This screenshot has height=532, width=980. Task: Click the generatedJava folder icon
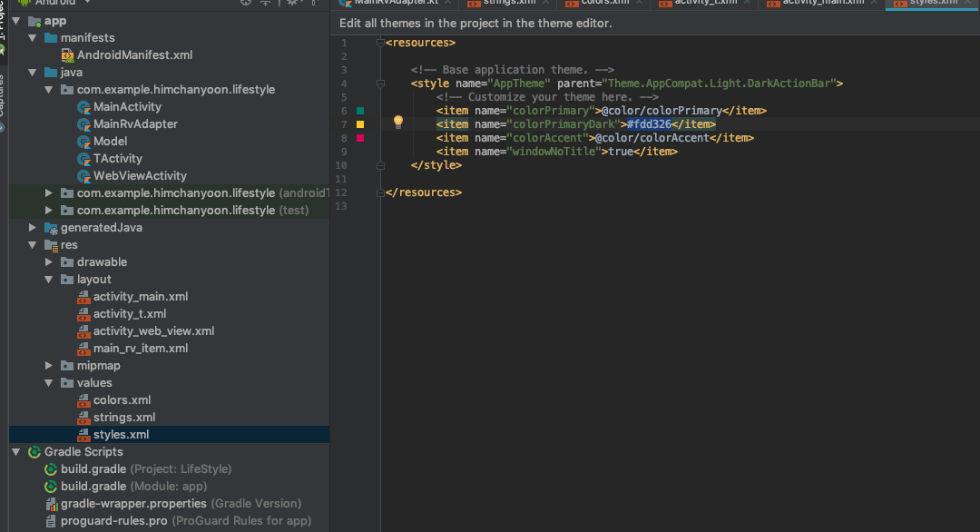pos(51,228)
